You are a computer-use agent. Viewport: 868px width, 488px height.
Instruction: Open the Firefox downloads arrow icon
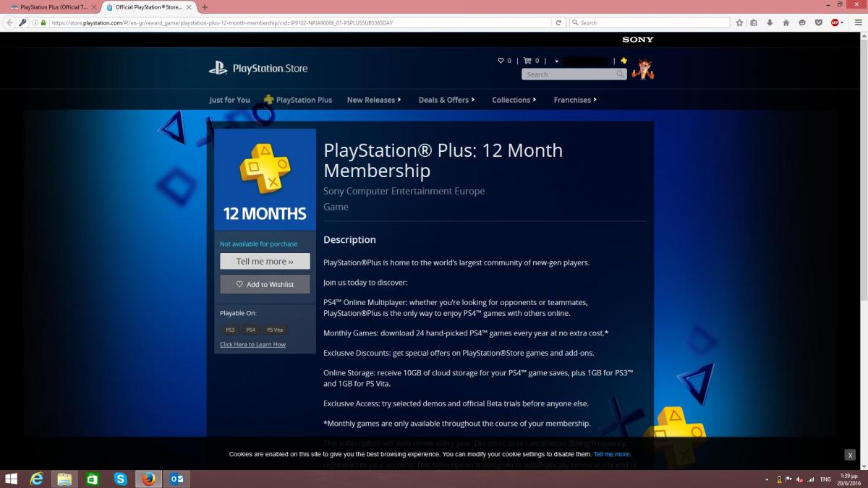coord(770,22)
